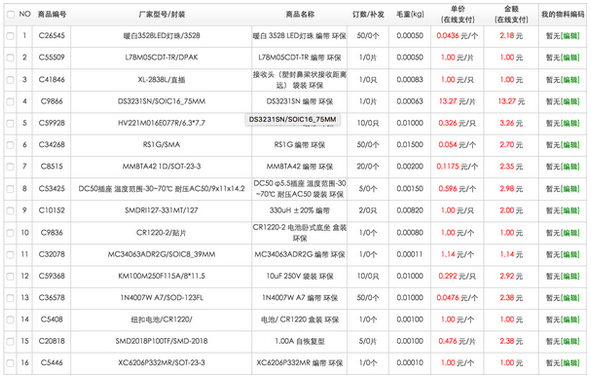The width and height of the screenshot is (591, 380).
Task: Select the checkbox for row C8515
Action: pyautogui.click(x=10, y=167)
